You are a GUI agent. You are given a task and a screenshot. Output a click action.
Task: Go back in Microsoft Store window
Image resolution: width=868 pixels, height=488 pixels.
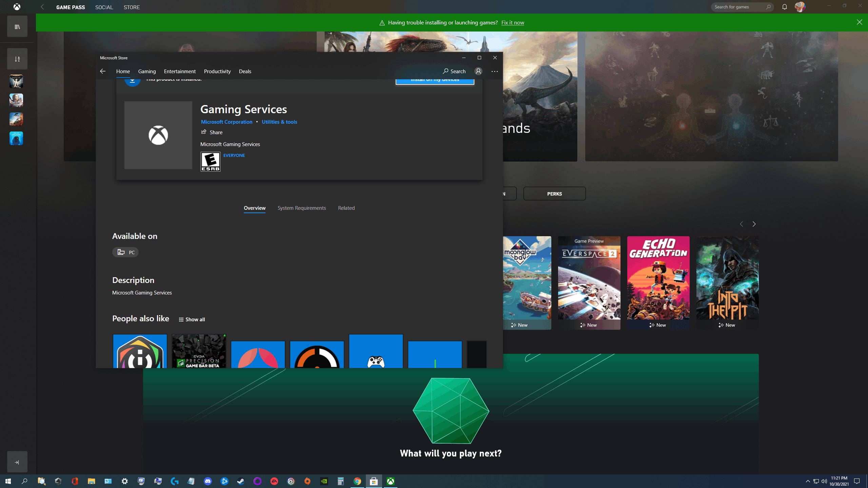tap(103, 71)
